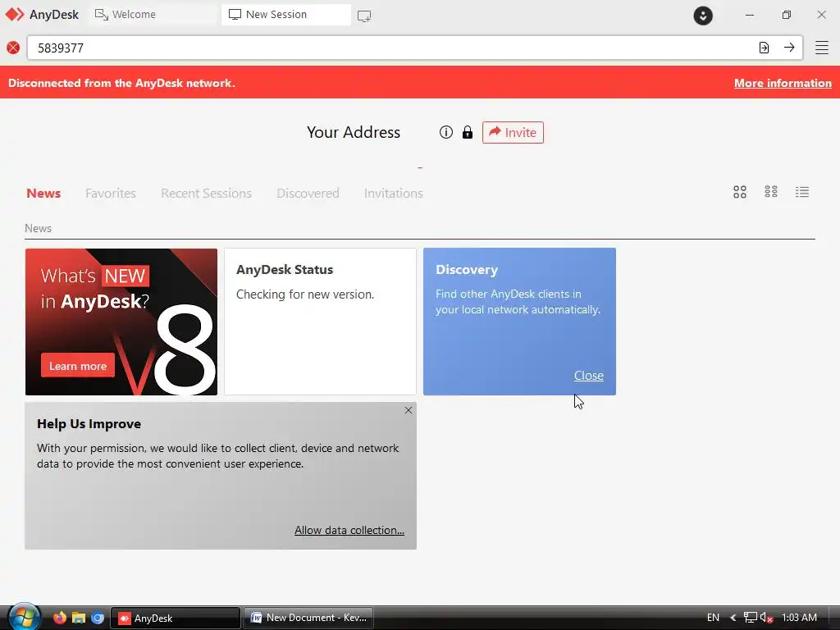
Task: Open the Windows Start menu
Action: (24, 617)
